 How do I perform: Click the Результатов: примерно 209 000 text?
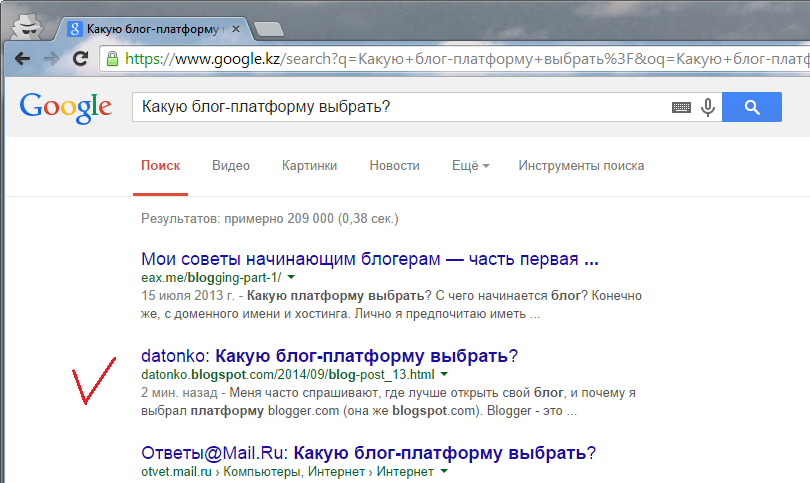pos(270,219)
